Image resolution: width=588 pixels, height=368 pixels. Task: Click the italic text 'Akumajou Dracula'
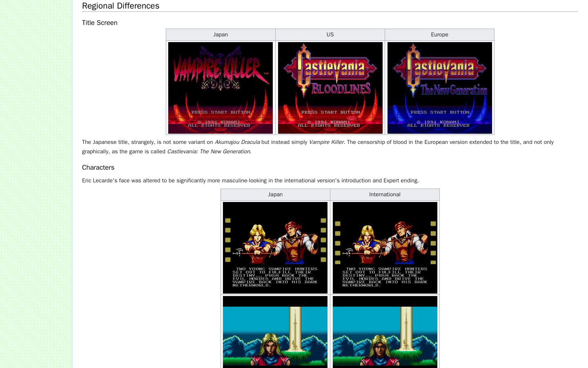[237, 142]
